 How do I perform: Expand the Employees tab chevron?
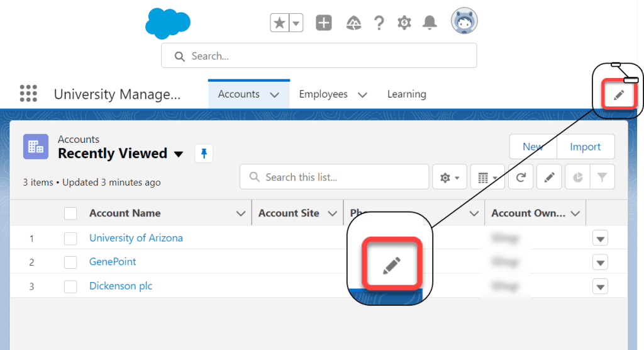[x=362, y=94]
